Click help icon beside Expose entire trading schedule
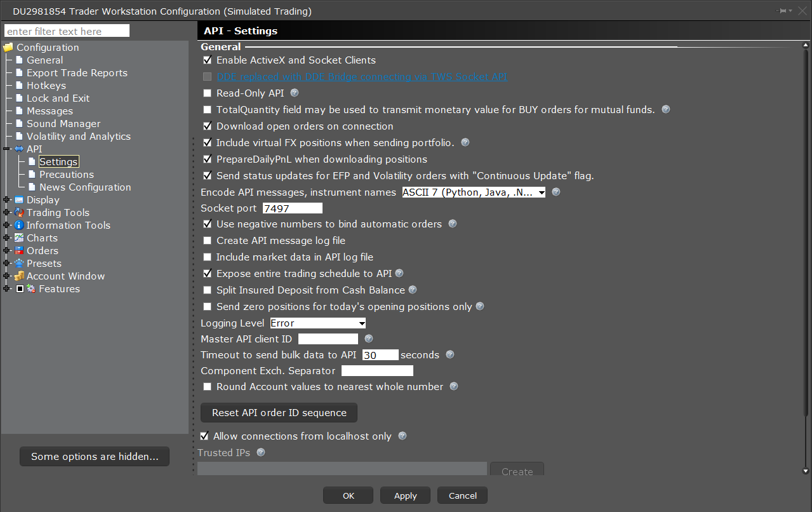Screen dimensions: 812x512 click(x=399, y=273)
